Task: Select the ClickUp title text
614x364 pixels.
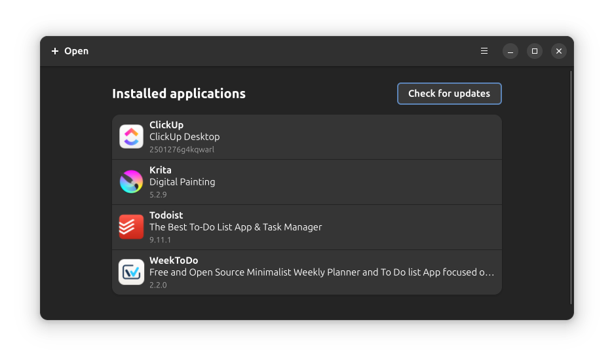Action: (x=166, y=125)
